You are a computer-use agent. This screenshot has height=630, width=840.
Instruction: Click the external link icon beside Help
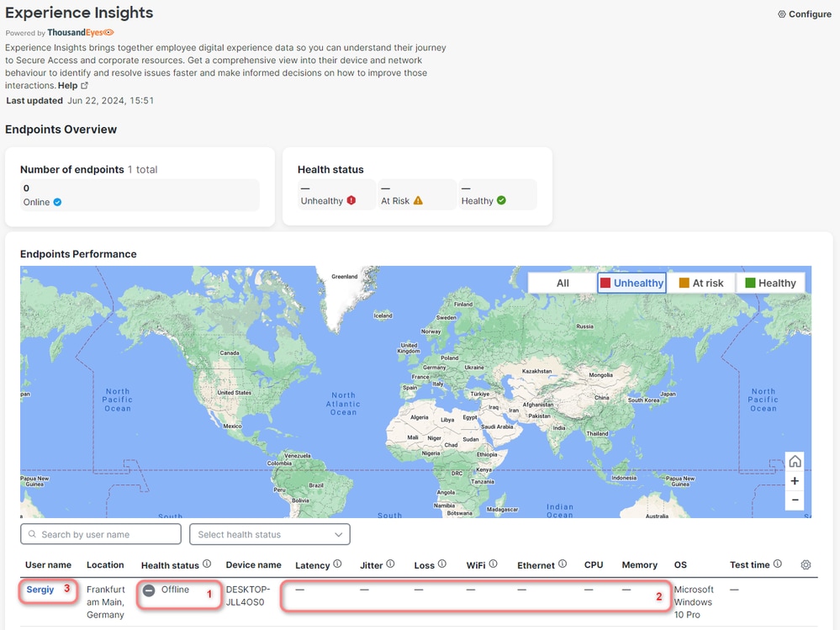coord(84,85)
